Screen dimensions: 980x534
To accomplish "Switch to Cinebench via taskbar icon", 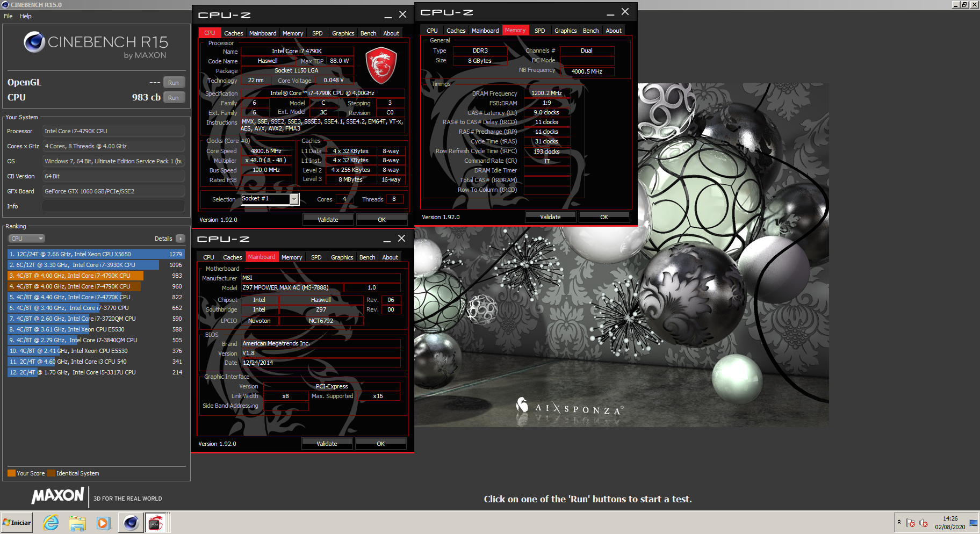I will (131, 523).
